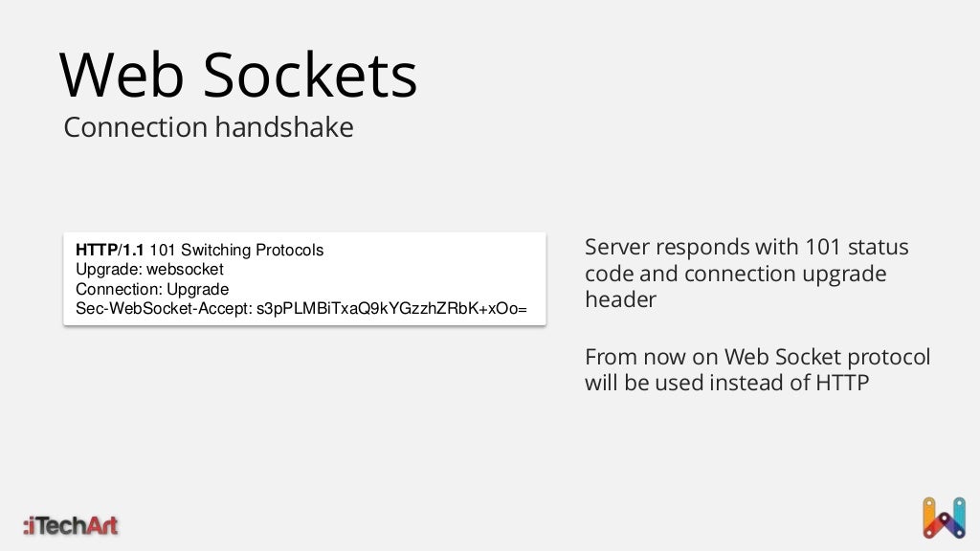Click the Connection: Upgrade line
The height and width of the screenshot is (551, 980).
click(x=152, y=289)
